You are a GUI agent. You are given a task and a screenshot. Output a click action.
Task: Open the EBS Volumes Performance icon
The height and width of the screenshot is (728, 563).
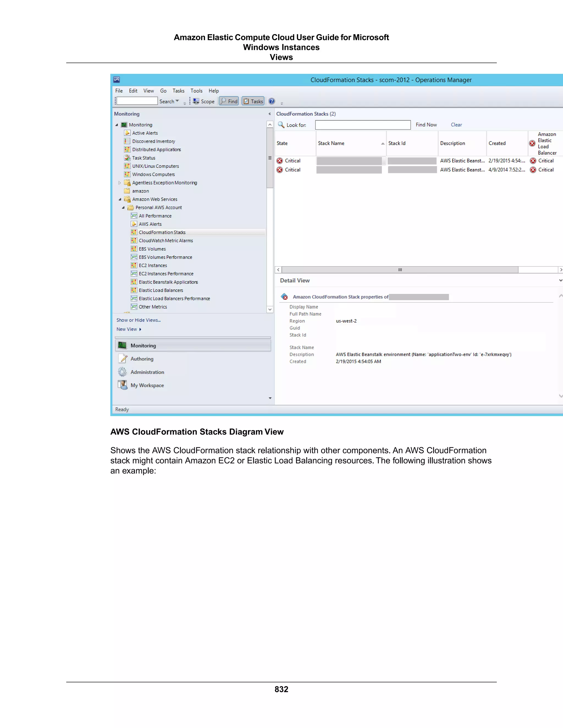(134, 257)
